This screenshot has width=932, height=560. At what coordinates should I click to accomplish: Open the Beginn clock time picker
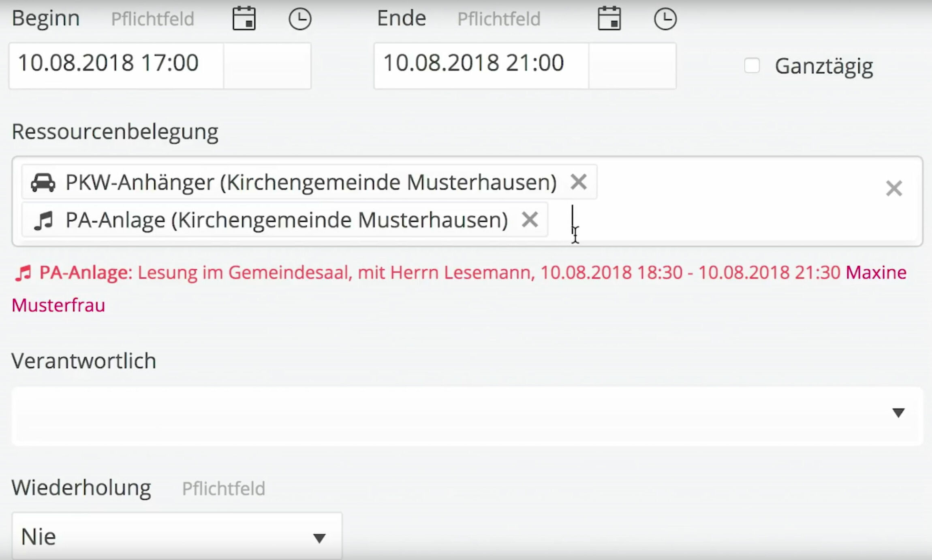pyautogui.click(x=300, y=19)
